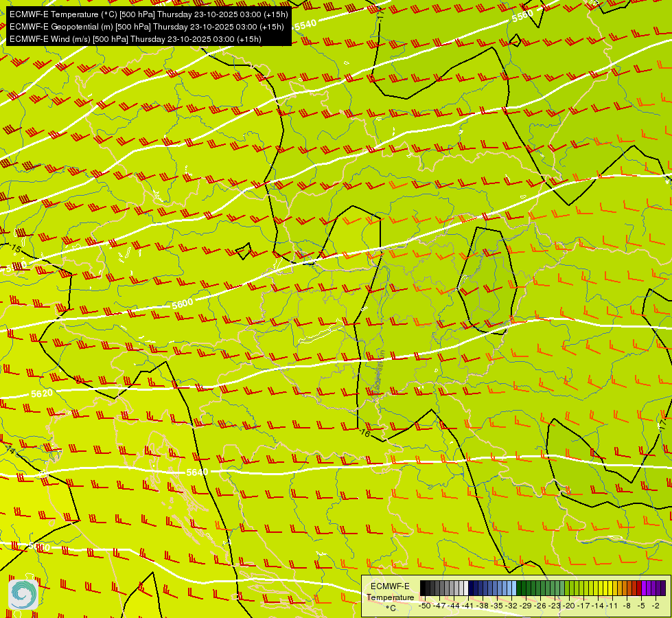The height and width of the screenshot is (618, 672).
Task: Click the -14 isotherm label
Action: [10, 450]
